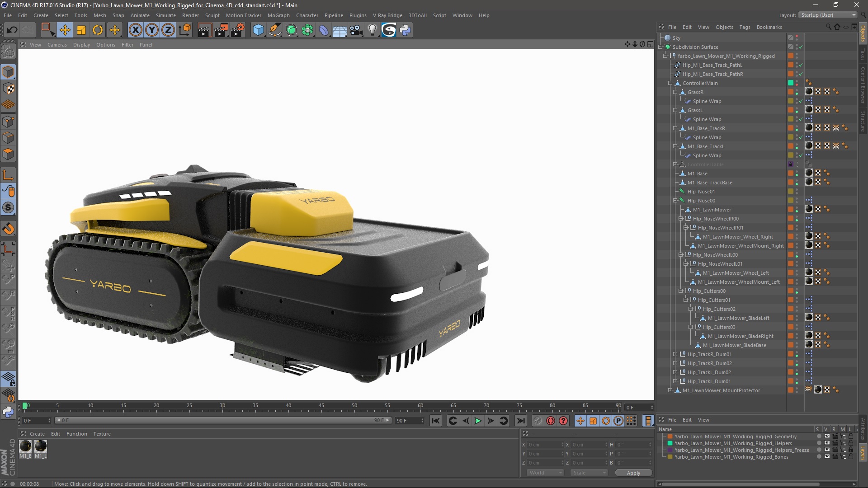The image size is (868, 488).
Task: Toggle Autokeying button
Action: (550, 421)
